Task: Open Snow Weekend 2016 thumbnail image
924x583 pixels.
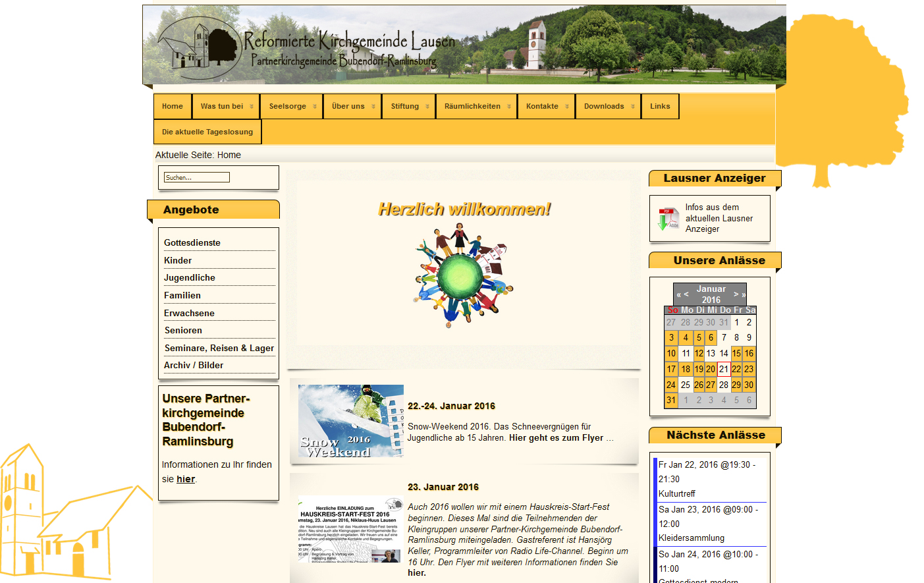Action: coord(351,421)
